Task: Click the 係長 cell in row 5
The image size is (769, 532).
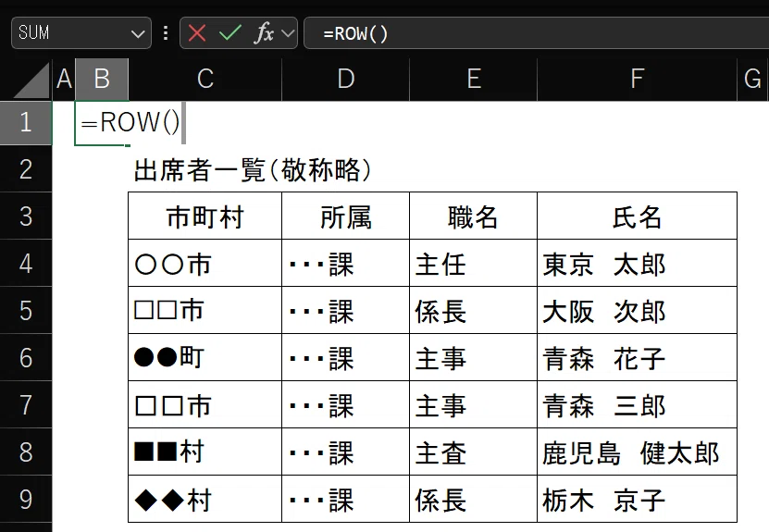Action: point(473,310)
